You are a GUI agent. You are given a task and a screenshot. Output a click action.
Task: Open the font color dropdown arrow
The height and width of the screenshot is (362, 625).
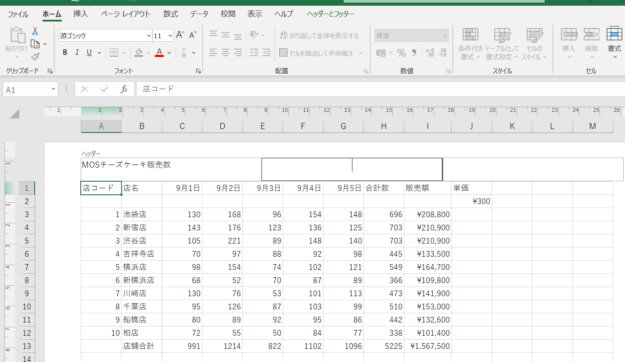pyautogui.click(x=169, y=53)
